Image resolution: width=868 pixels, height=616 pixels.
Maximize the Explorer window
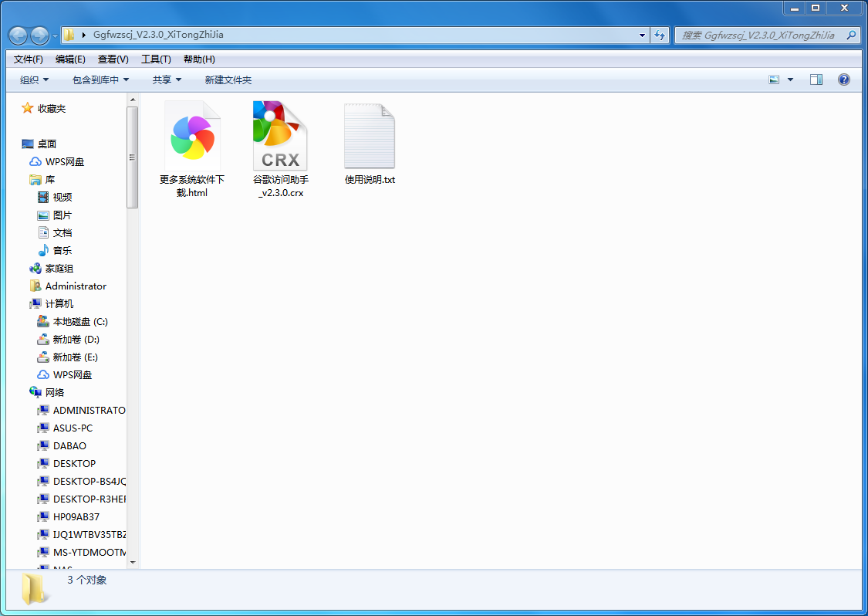pos(816,8)
